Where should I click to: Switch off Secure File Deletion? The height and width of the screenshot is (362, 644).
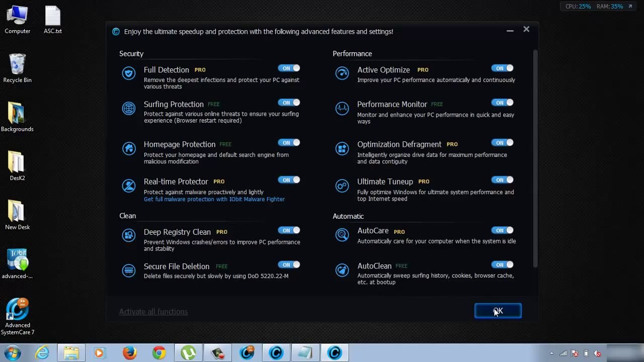click(289, 265)
